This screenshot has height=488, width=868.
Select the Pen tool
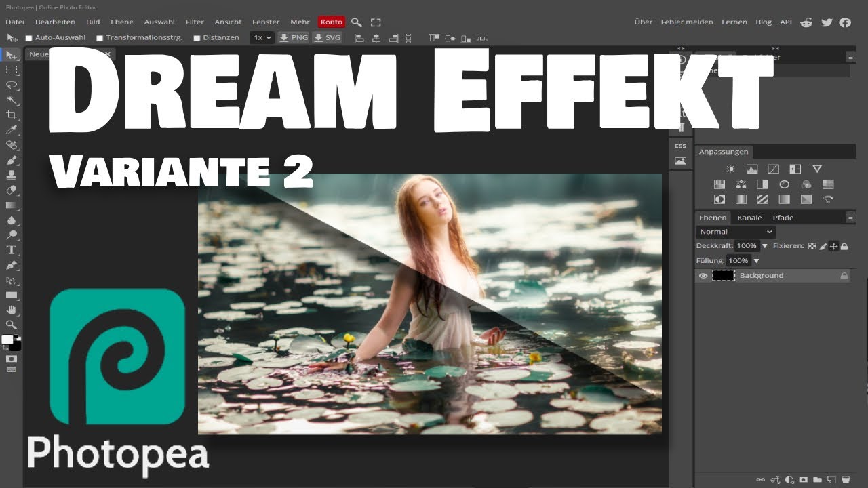click(12, 265)
